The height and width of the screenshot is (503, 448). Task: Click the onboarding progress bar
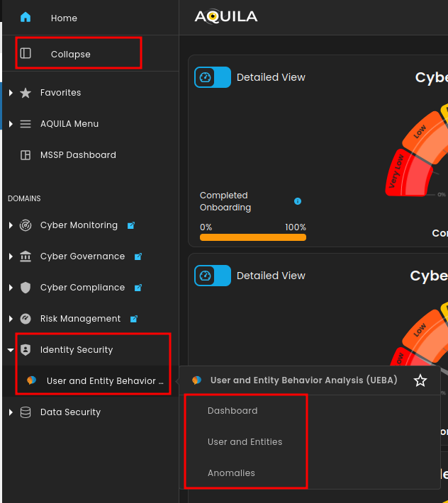click(253, 237)
